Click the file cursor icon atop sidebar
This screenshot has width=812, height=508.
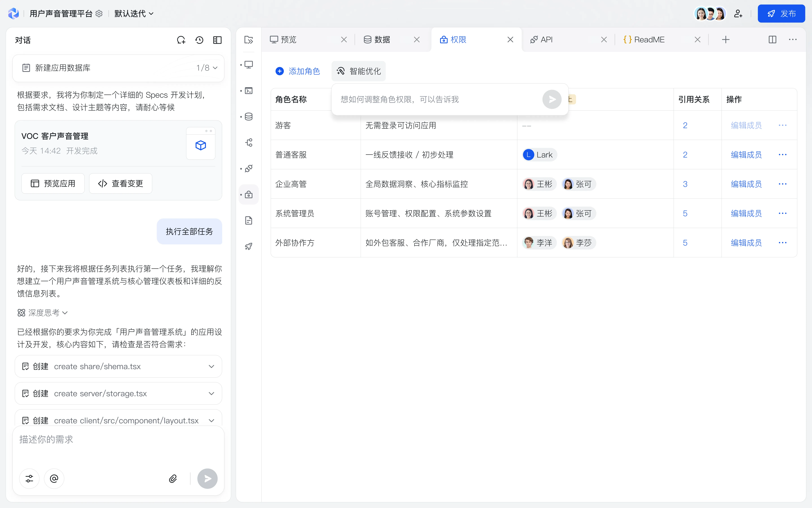tap(249, 40)
